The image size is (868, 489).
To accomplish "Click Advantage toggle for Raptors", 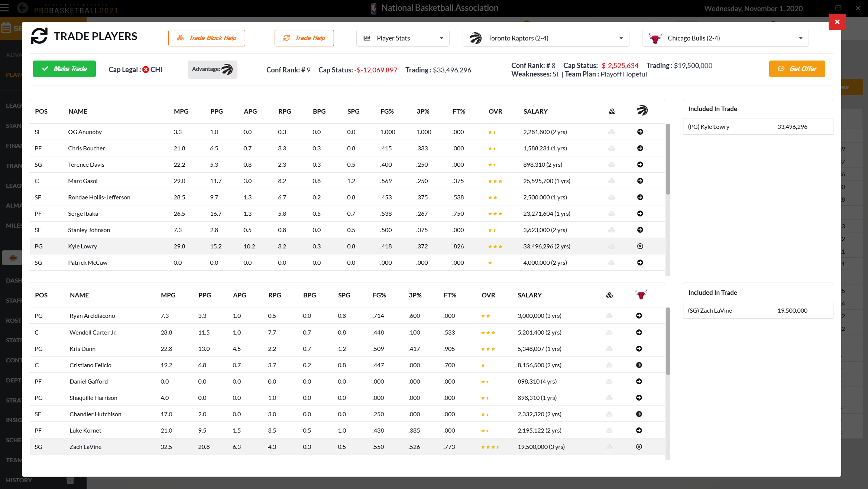I will point(212,69).
